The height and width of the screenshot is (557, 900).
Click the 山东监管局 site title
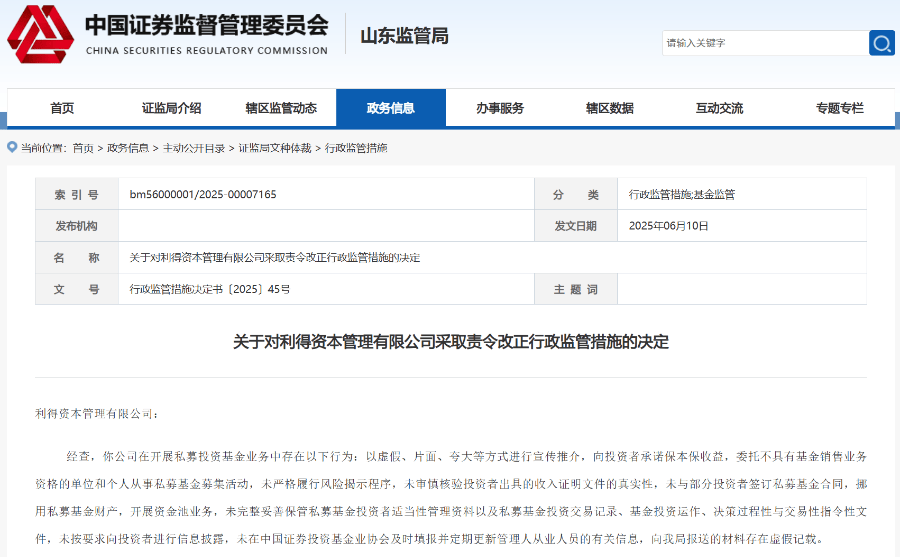pos(404,36)
